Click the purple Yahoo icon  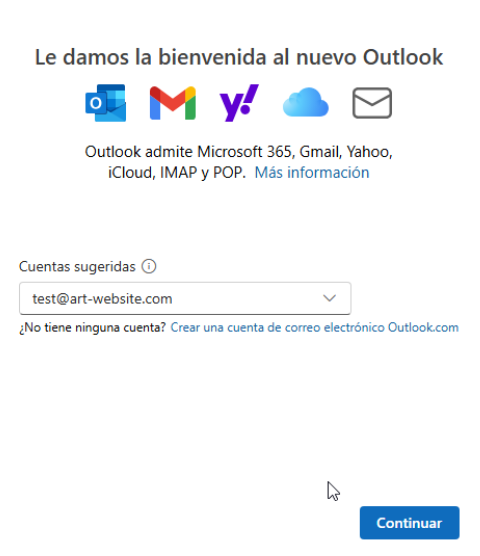239,103
